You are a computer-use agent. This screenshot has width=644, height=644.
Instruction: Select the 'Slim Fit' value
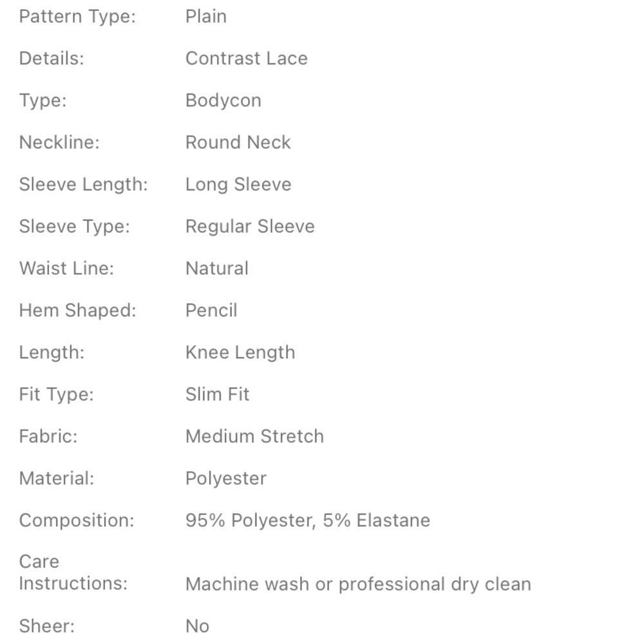217,394
